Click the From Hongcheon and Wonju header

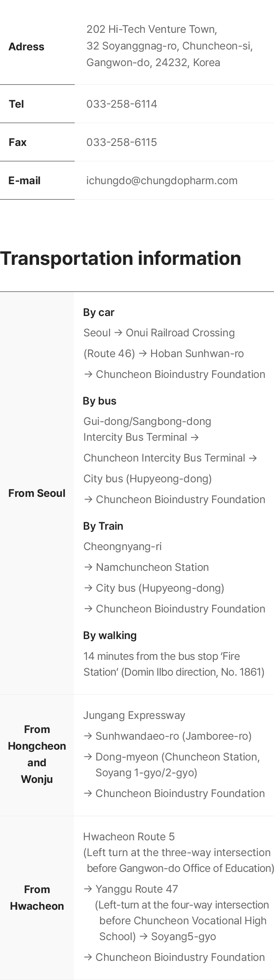[37, 754]
